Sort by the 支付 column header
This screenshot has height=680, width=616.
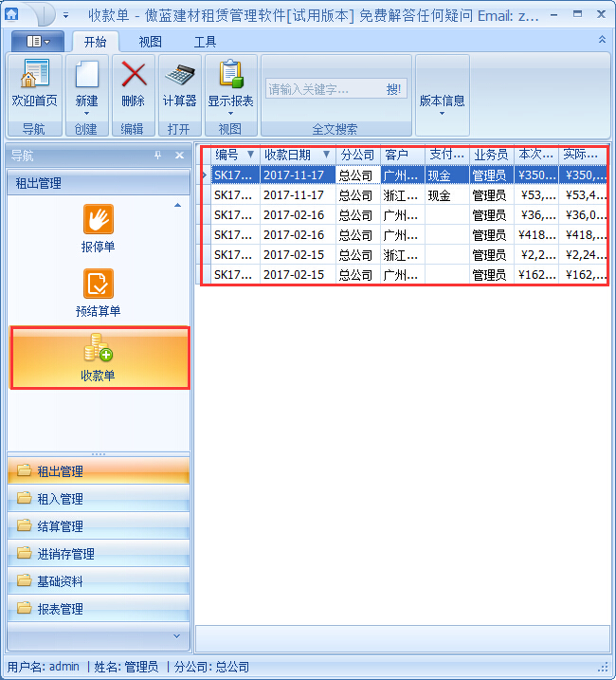coord(446,155)
